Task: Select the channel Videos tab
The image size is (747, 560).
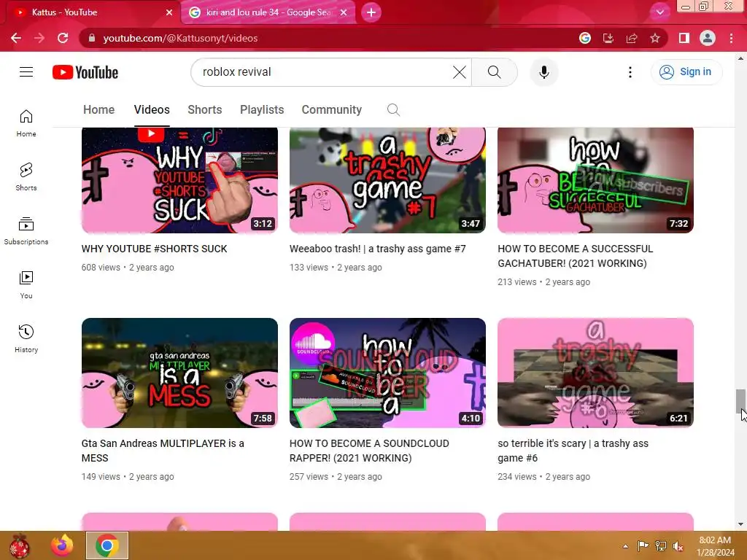Action: click(x=152, y=109)
